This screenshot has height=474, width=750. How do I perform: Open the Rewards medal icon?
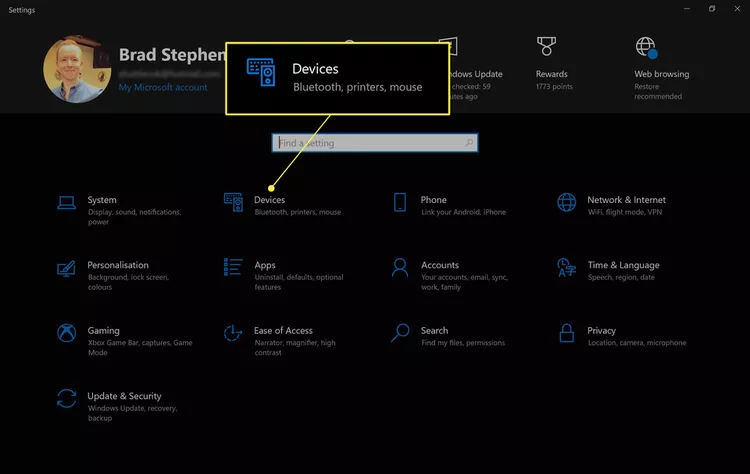[x=546, y=46]
